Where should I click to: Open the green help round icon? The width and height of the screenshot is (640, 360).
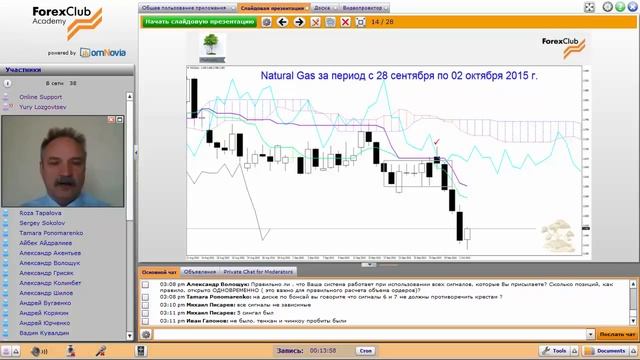(x=620, y=7)
